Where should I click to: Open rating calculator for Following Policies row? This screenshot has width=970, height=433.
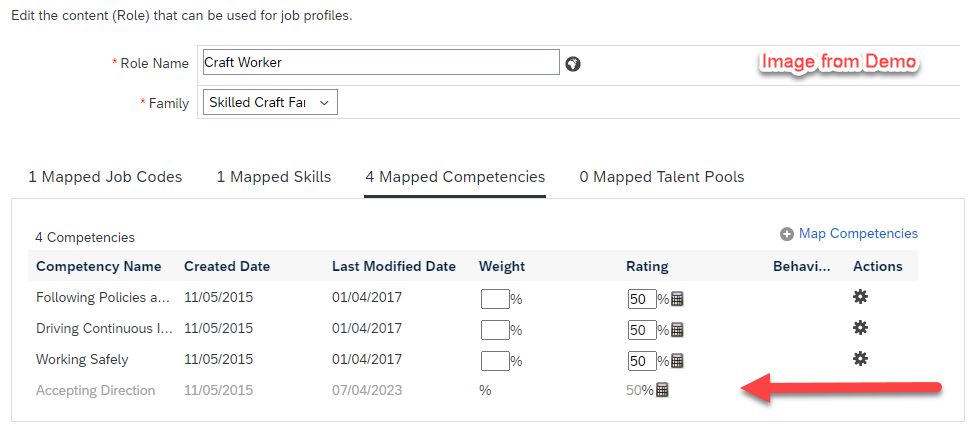[677, 299]
